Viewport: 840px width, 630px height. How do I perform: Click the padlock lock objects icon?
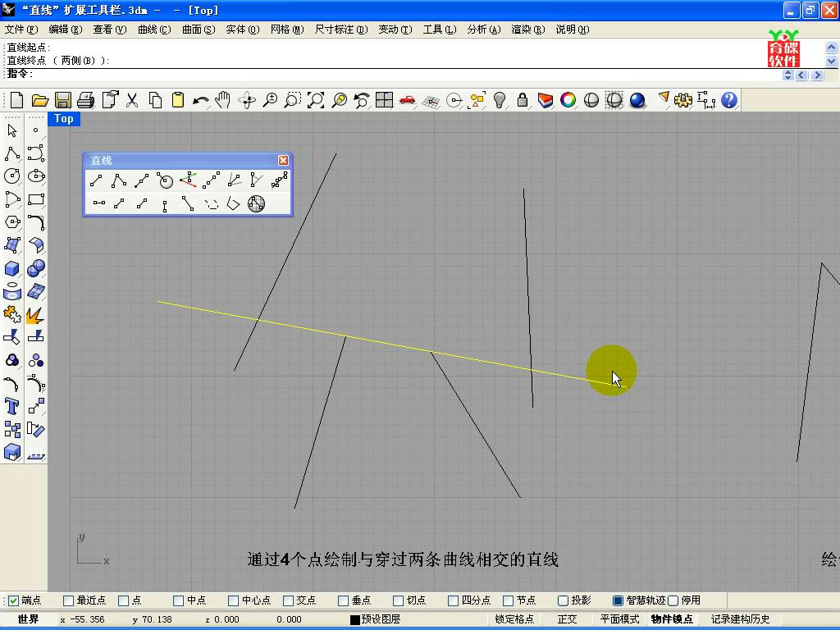coord(523,100)
